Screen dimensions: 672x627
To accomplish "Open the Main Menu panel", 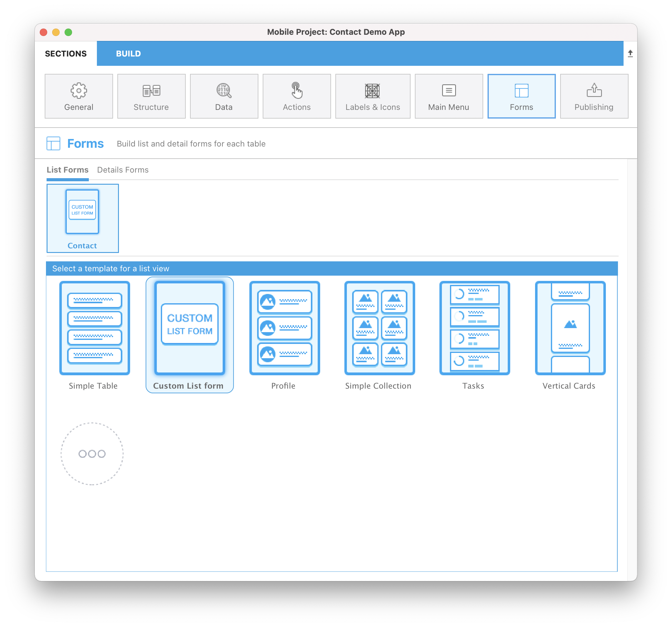I will tap(449, 96).
